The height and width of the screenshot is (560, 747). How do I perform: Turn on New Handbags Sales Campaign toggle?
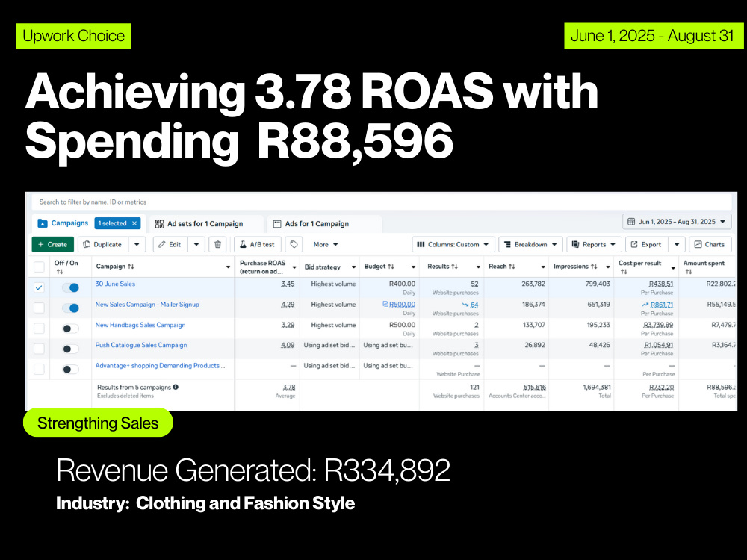coord(70,329)
